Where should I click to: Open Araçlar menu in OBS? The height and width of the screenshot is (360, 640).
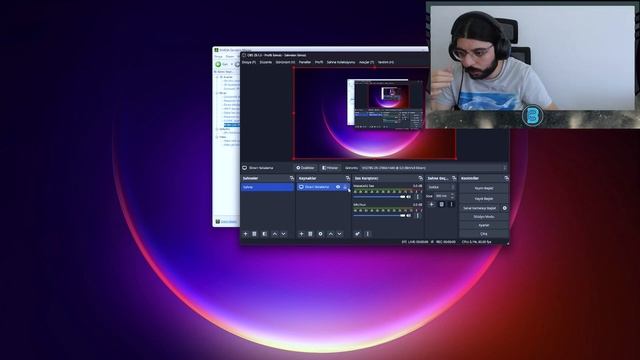coord(366,62)
